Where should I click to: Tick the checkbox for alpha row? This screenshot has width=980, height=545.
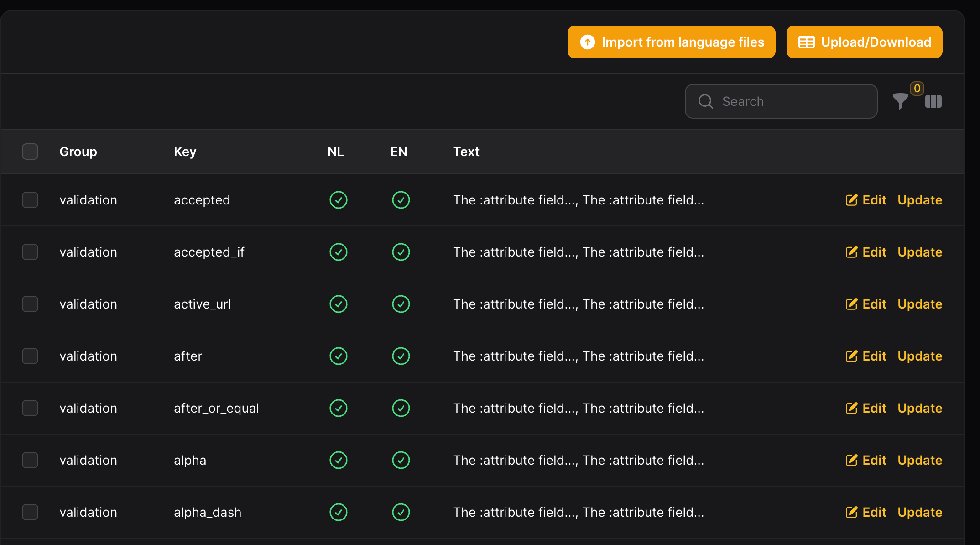click(30, 460)
